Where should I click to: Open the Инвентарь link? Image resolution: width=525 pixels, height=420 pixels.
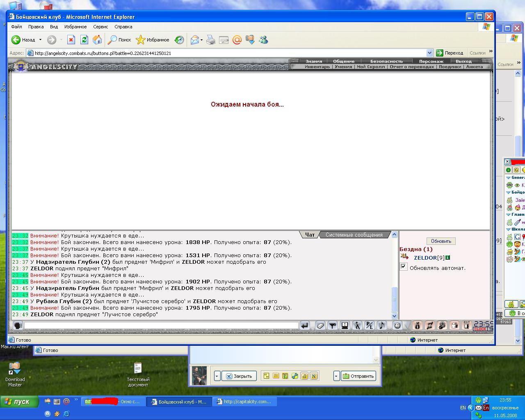(x=317, y=66)
